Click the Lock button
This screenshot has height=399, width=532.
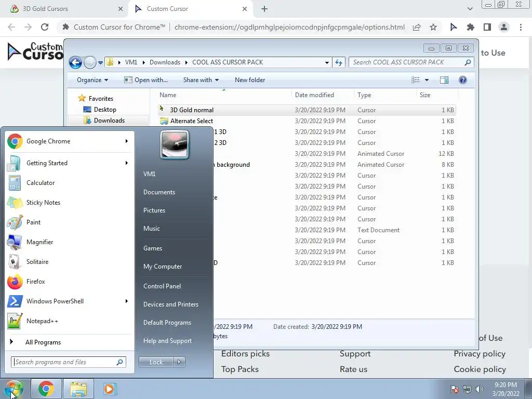coord(156,362)
